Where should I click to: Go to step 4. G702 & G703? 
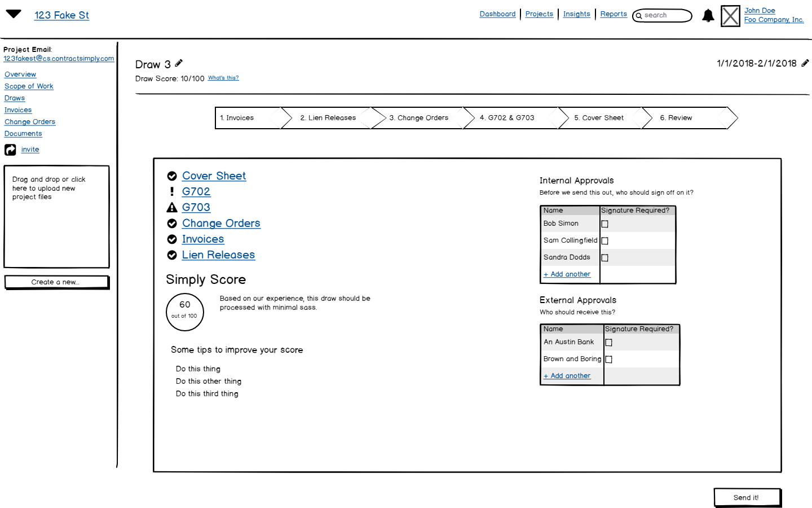(x=516, y=118)
